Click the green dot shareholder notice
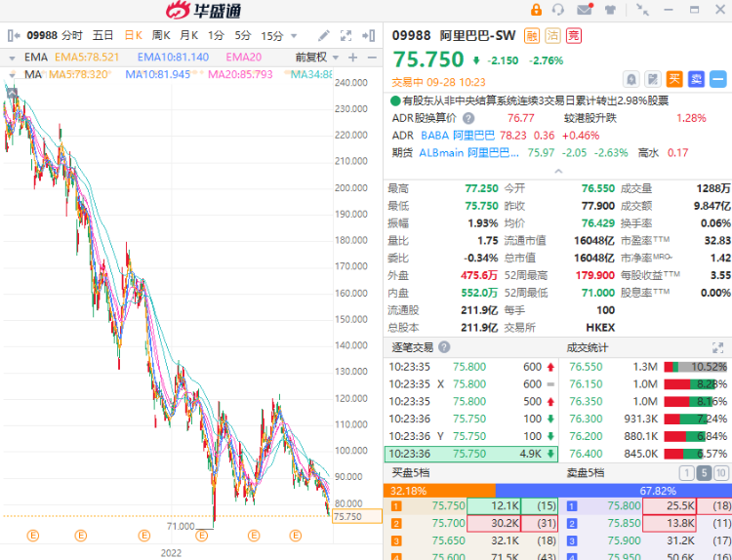 pos(395,100)
